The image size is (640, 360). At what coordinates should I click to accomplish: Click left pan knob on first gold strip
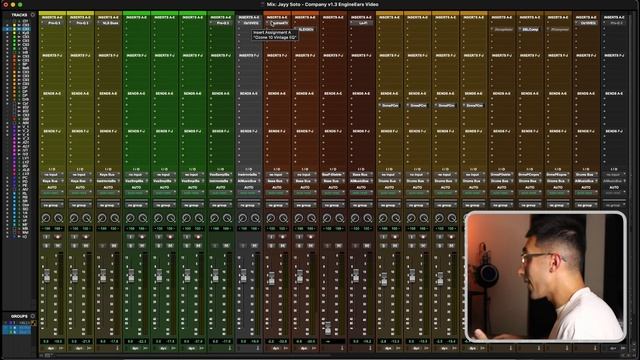(x=383, y=218)
